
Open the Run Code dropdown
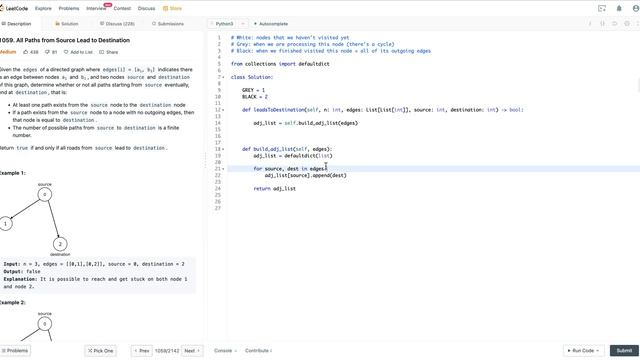click(x=583, y=351)
